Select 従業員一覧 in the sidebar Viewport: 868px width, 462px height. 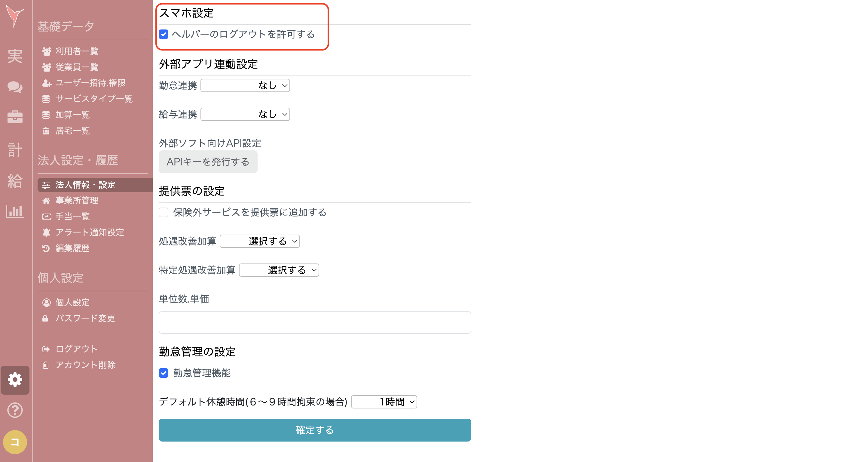[76, 67]
